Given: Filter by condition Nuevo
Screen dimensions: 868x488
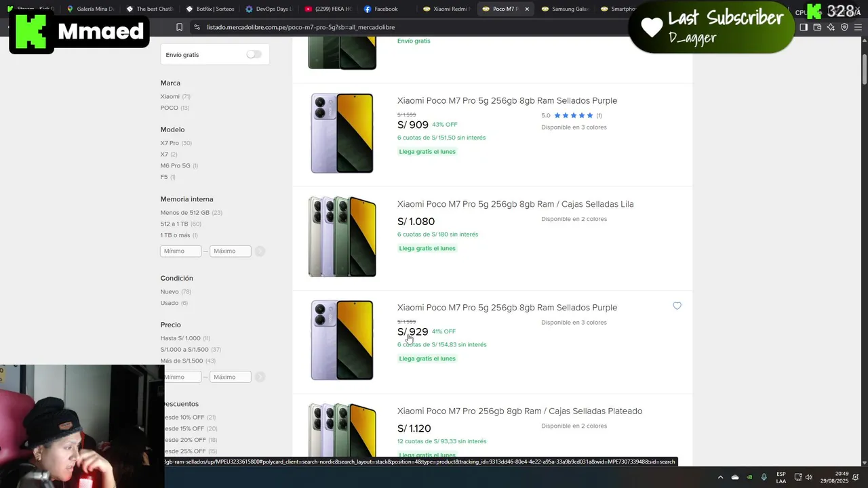Looking at the screenshot, I should [176, 291].
